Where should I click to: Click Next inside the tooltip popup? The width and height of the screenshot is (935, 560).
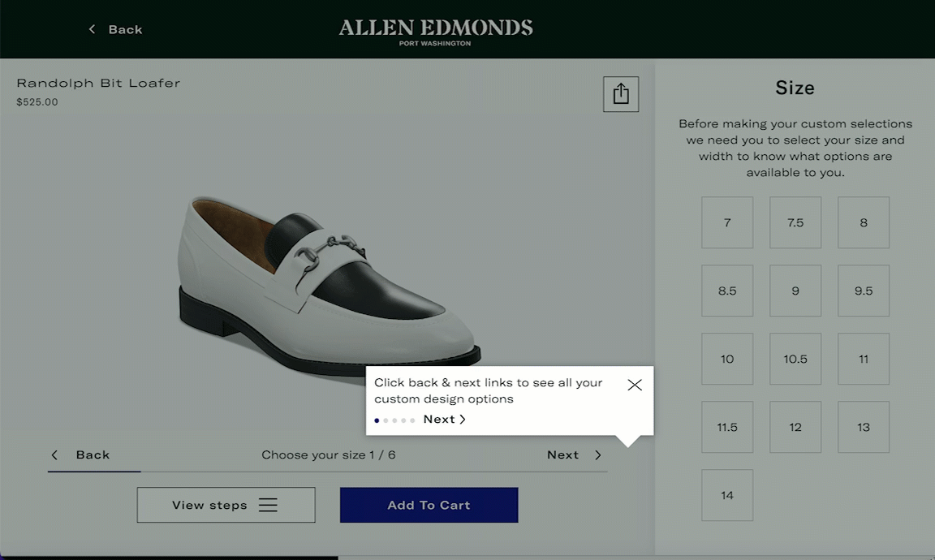coord(444,420)
